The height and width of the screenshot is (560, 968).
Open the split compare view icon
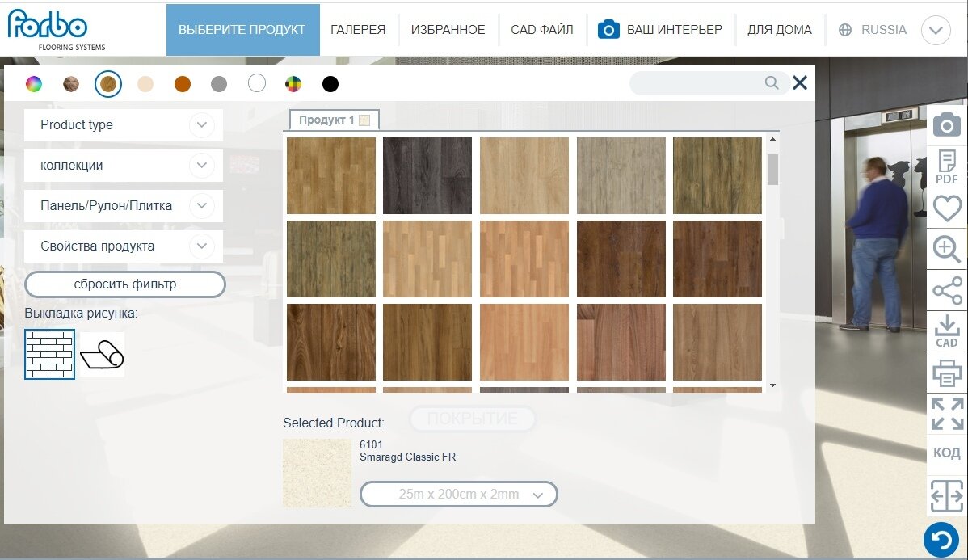pos(946,495)
